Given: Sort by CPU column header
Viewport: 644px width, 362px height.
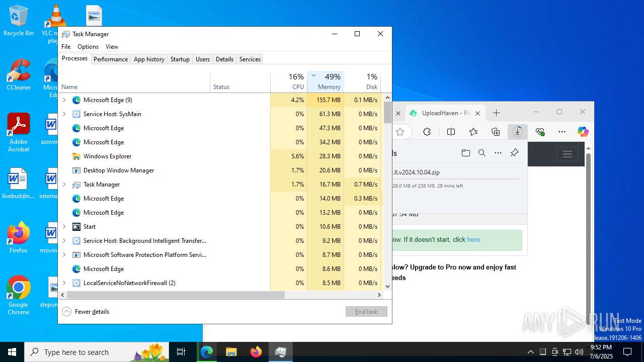Looking at the screenshot, I should click(289, 81).
